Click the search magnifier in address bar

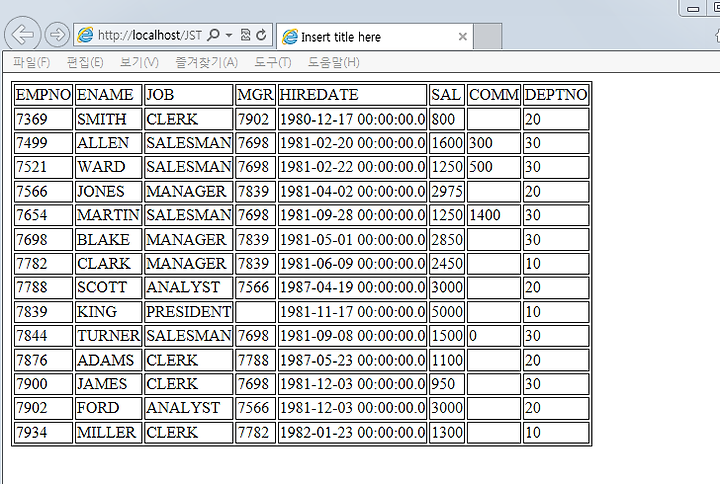(214, 35)
